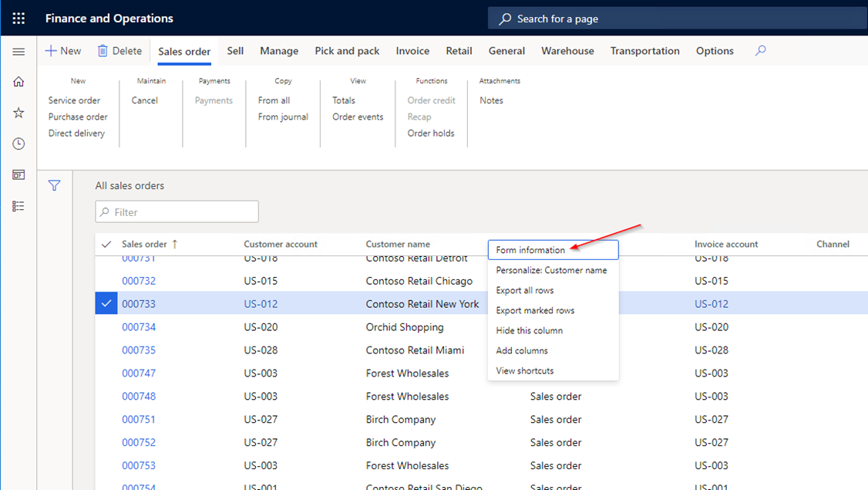Toggle the select-all checkmark in grid header
The height and width of the screenshot is (490, 868).
(106, 244)
